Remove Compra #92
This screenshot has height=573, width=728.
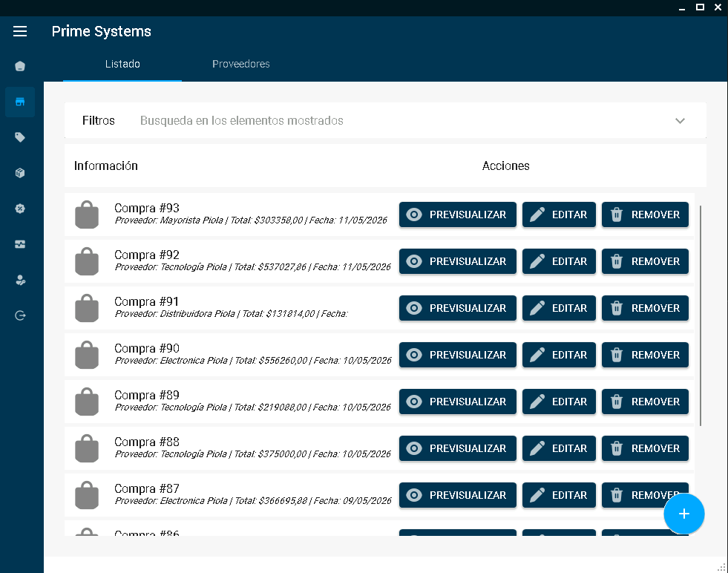[x=645, y=261]
